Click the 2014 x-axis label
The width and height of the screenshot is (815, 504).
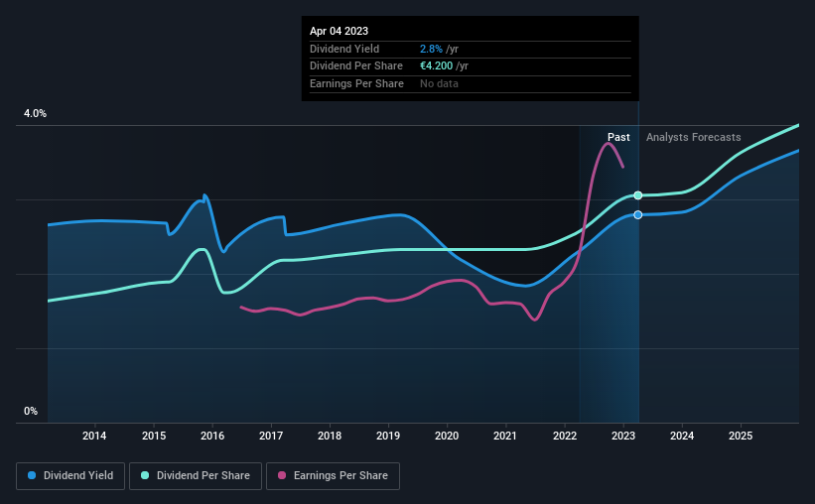click(x=94, y=436)
